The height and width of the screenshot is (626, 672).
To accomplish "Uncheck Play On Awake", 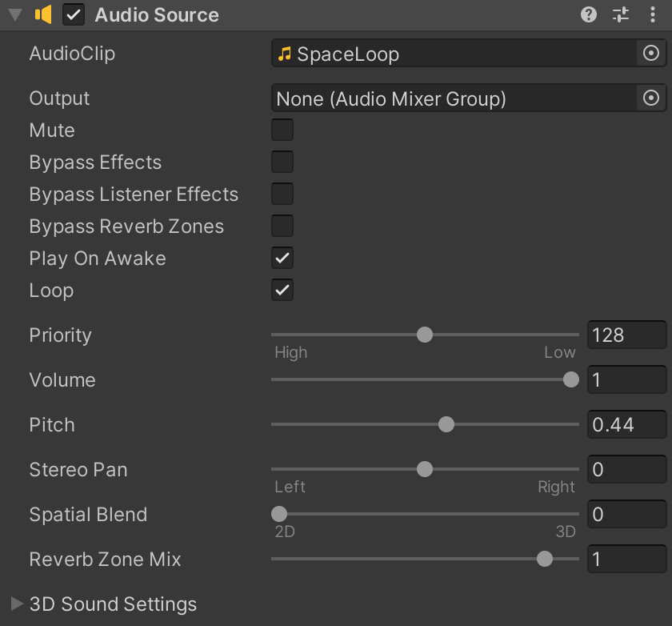I will point(282,258).
